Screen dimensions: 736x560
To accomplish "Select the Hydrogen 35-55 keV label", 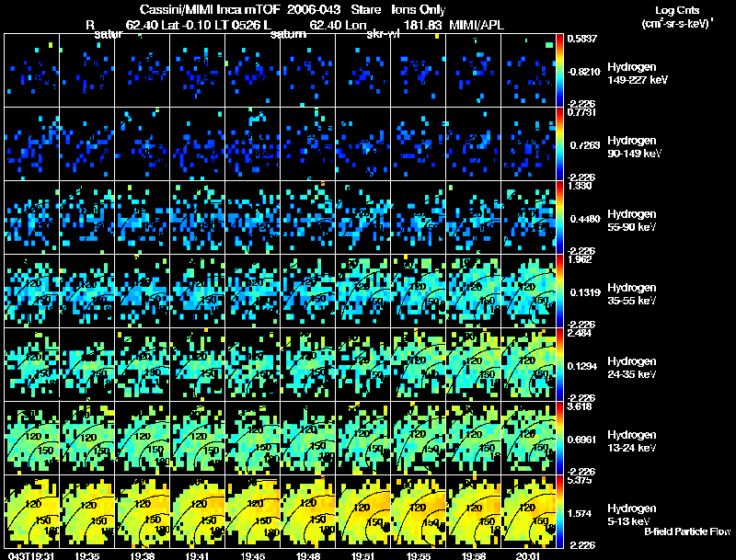I will (x=632, y=294).
